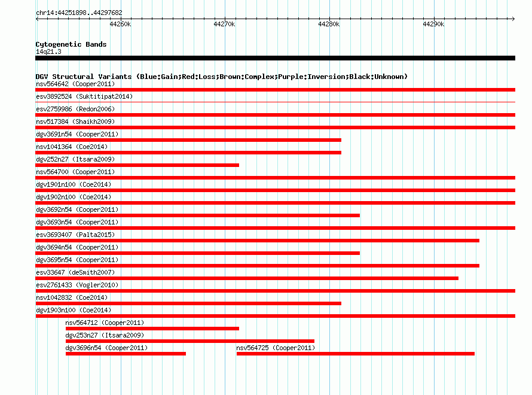The height and width of the screenshot is (395, 532).
Task: Click dgv3694n54 (Cooper2011) variant label
Action: pos(77,247)
